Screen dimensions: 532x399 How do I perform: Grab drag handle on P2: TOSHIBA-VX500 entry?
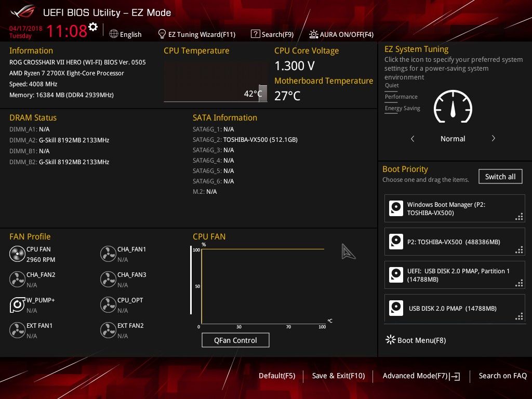(519, 250)
